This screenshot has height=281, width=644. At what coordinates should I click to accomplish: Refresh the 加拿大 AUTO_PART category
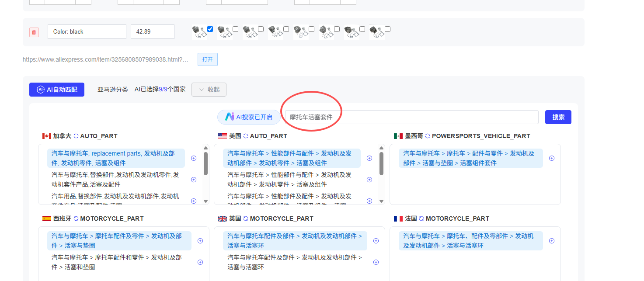click(x=76, y=136)
